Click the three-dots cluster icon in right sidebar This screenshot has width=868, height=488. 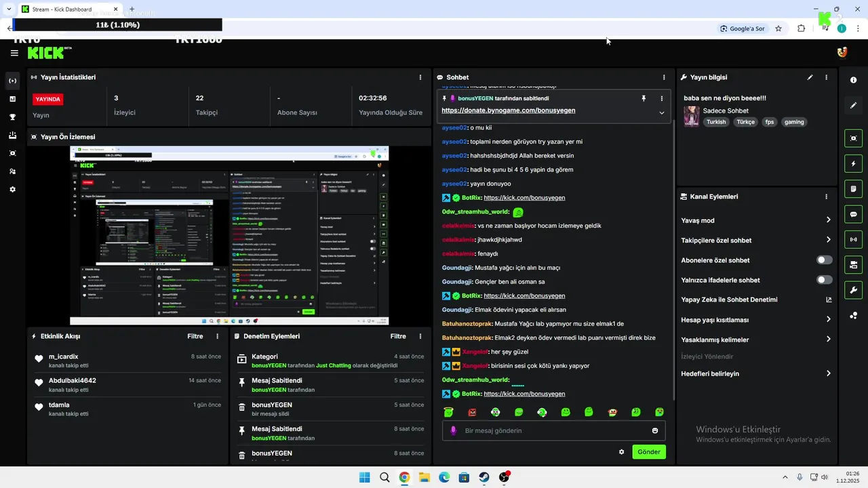[853, 316]
